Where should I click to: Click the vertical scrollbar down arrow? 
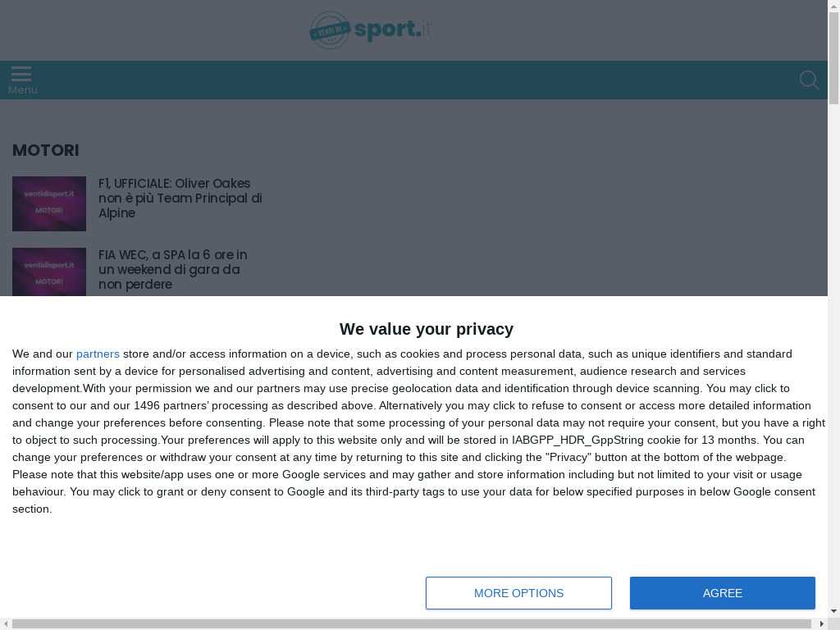[833, 610]
